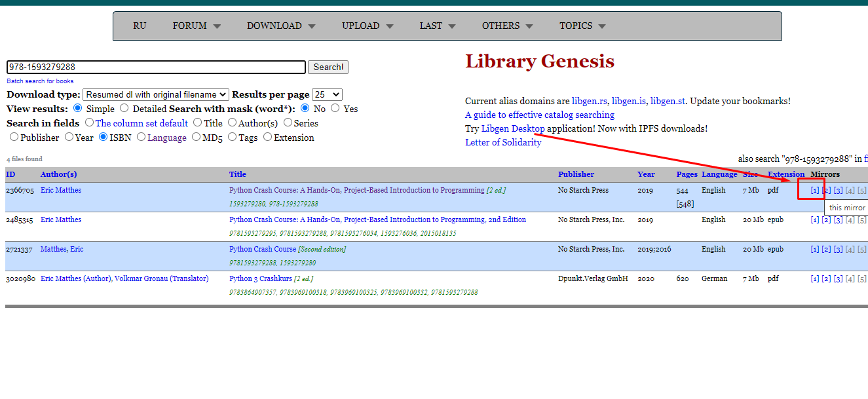Open Python Crash Course title in row 2721337

coord(263,249)
